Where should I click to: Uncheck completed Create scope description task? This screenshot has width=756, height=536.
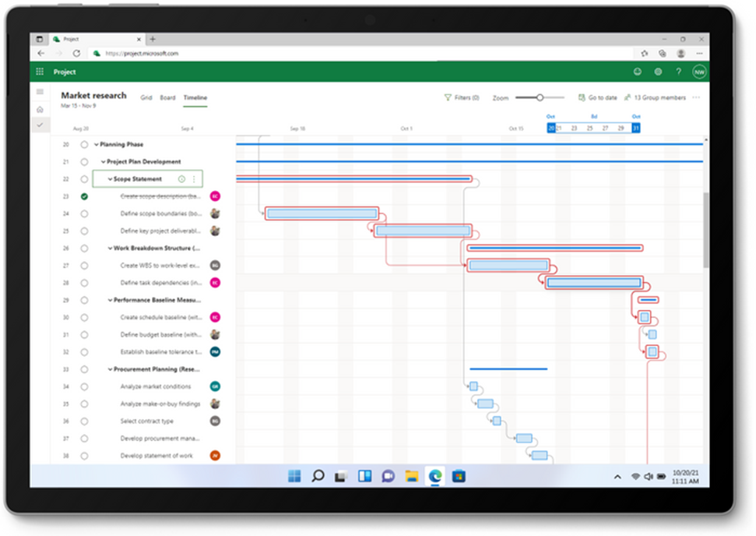coord(84,196)
